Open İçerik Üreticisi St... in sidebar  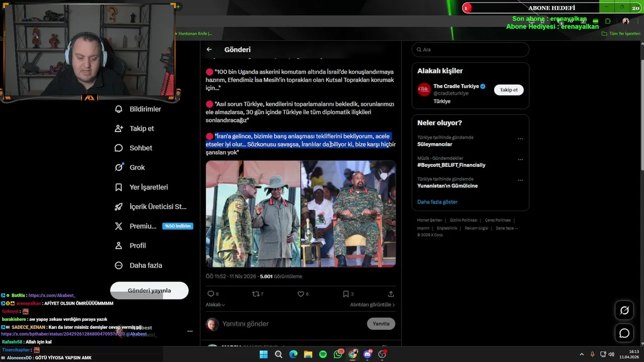click(x=151, y=207)
